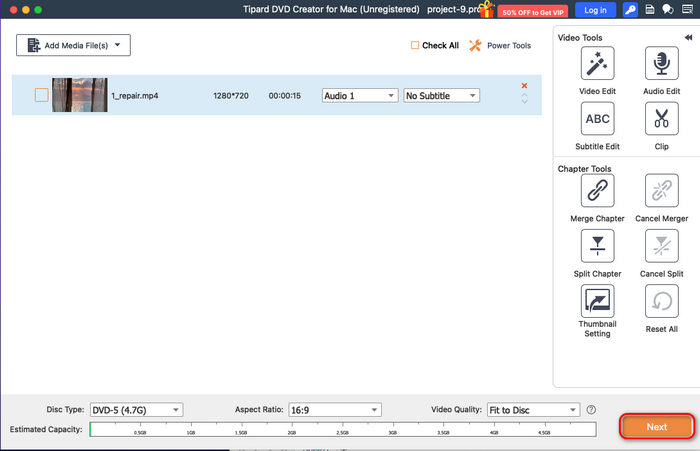Tick the checkbox for 1_repair.mp4
The image size is (700, 451).
pyautogui.click(x=42, y=95)
